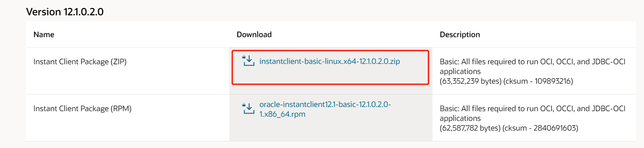Select the Download column header
Viewport: 644px width, 148px height.
[254, 34]
